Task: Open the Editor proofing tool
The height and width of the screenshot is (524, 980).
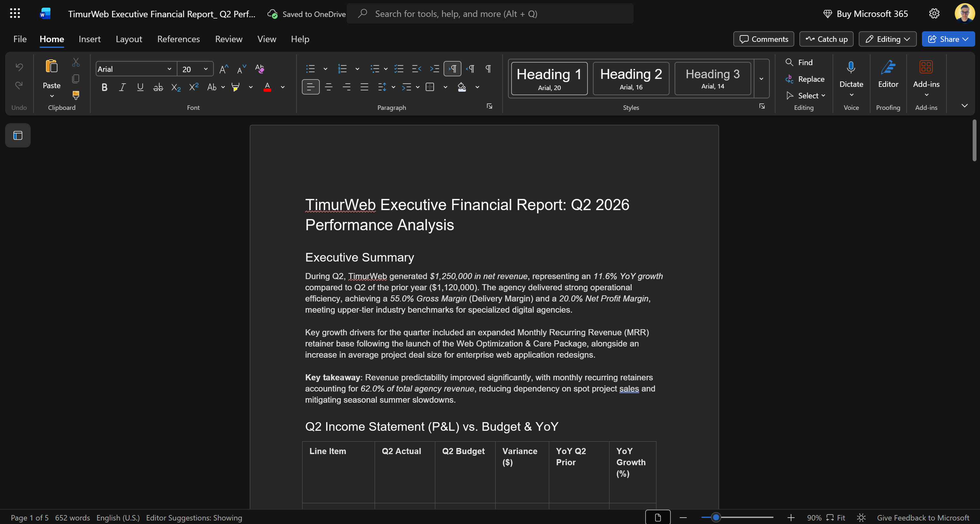Action: [x=888, y=67]
